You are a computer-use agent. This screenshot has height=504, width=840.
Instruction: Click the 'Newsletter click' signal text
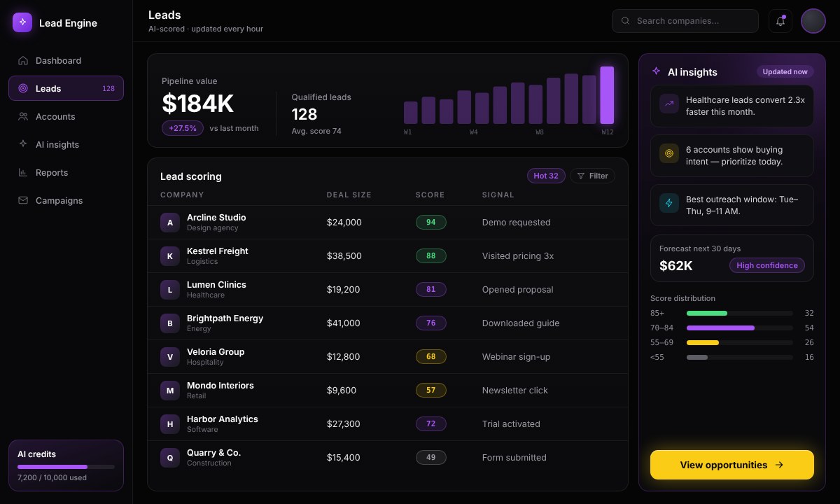[515, 391]
